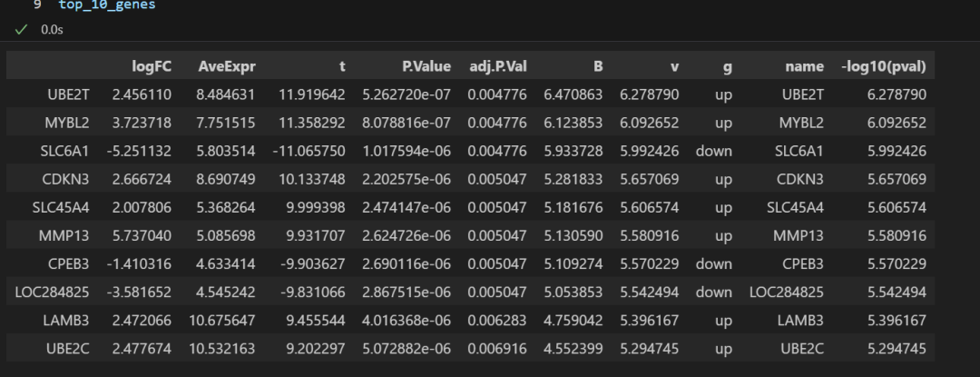Select the LAMB3 row index label
Screen dimensions: 980x377
[x=66, y=320]
